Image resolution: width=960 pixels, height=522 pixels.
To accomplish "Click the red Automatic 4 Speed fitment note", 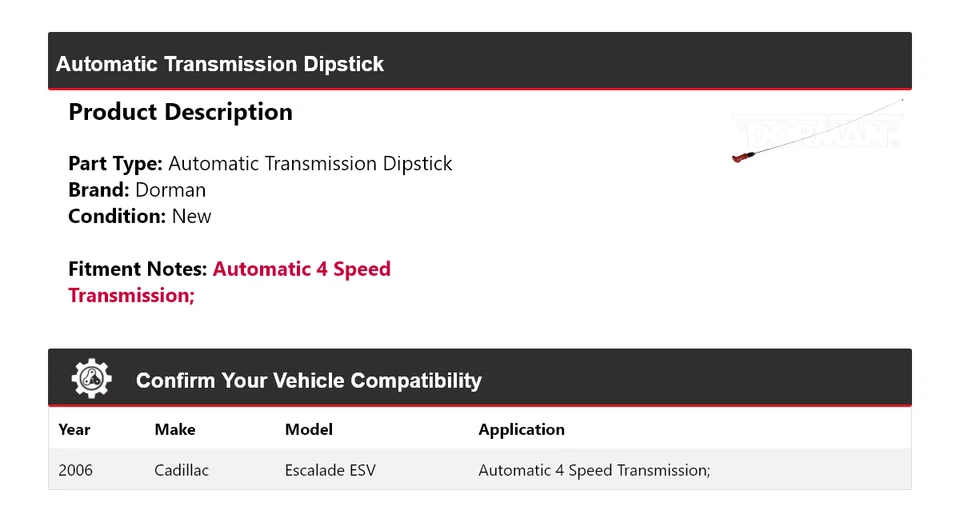I will pyautogui.click(x=301, y=269).
